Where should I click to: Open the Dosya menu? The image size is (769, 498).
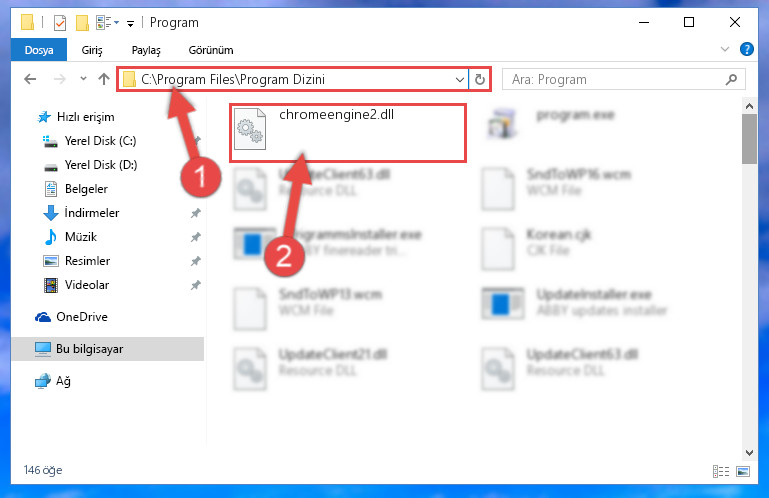[39, 50]
